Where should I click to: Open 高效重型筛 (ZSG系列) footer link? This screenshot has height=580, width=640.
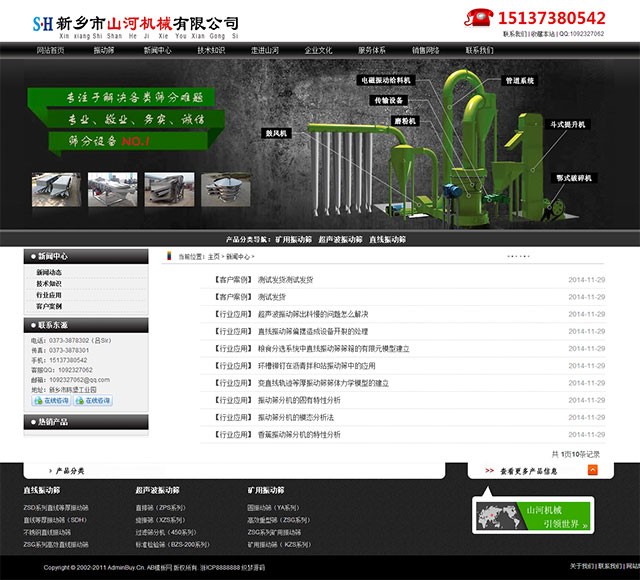coord(279,520)
